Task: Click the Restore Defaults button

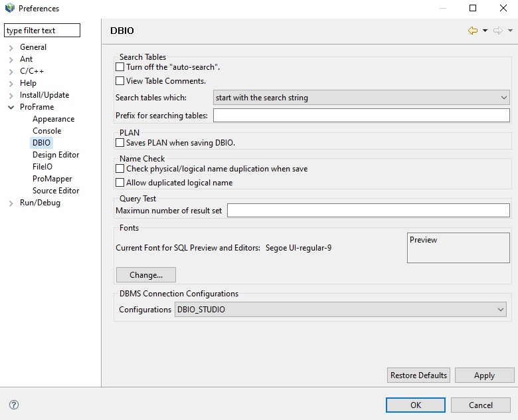Action: pyautogui.click(x=418, y=375)
